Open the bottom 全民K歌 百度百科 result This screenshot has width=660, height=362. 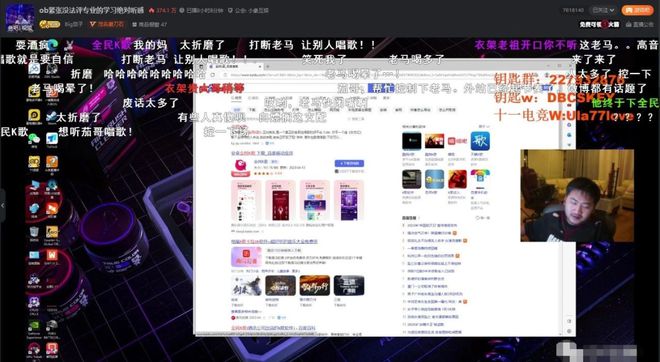click(273, 327)
